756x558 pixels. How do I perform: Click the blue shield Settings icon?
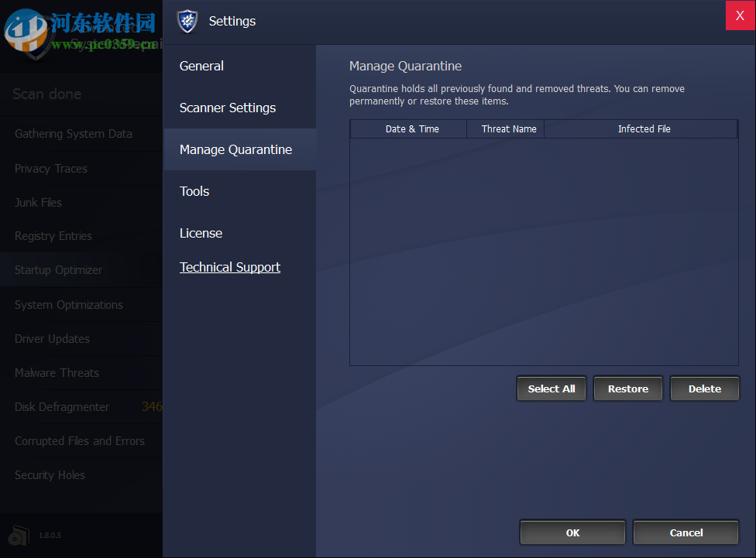coord(187,22)
